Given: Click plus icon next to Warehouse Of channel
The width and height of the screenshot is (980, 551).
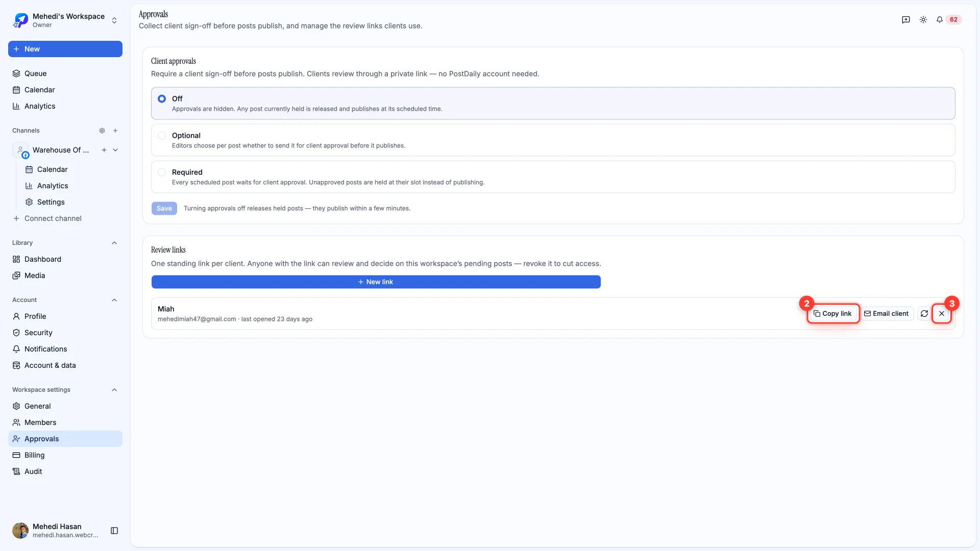Looking at the screenshot, I should [104, 150].
